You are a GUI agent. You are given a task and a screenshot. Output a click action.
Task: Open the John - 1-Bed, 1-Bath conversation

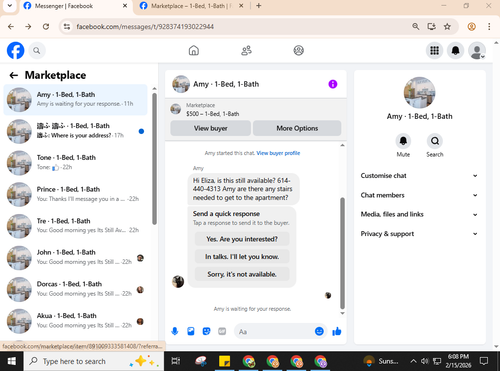click(75, 258)
